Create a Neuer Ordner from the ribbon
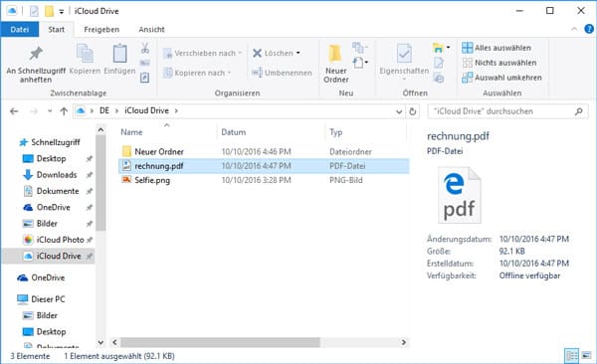 pyautogui.click(x=336, y=64)
